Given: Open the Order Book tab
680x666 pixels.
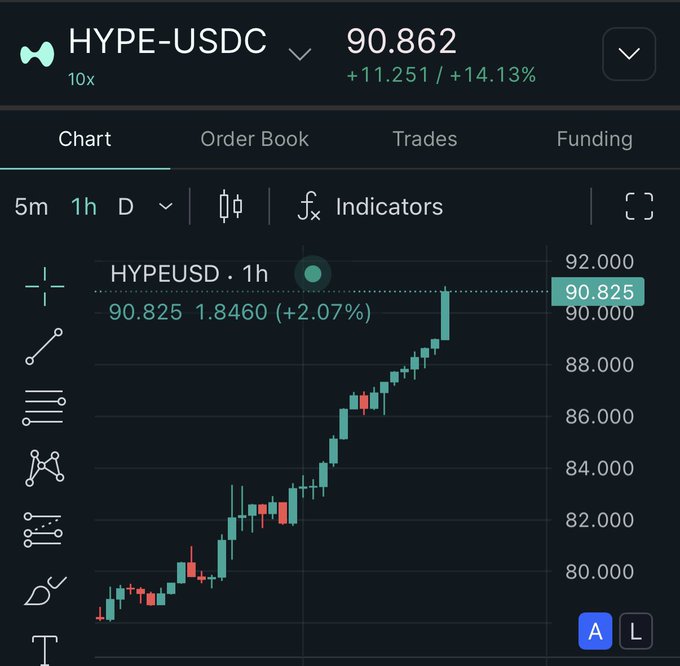Looking at the screenshot, I should click(x=255, y=139).
